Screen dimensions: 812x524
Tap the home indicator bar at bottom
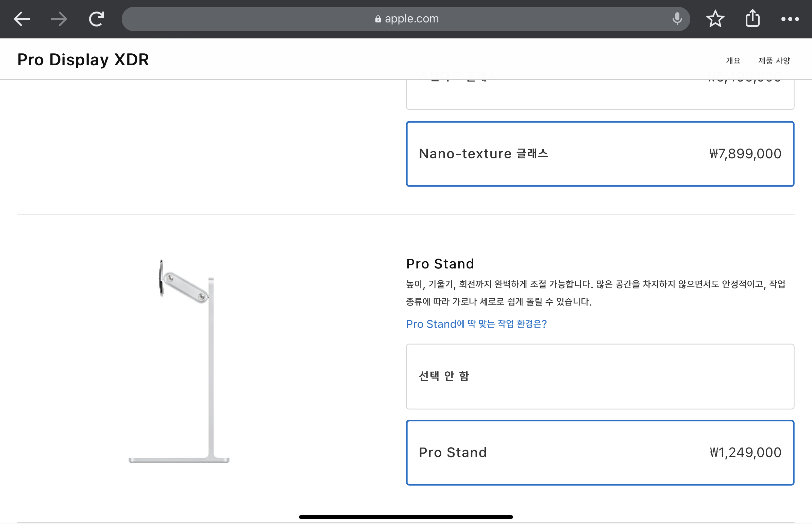tap(405, 517)
